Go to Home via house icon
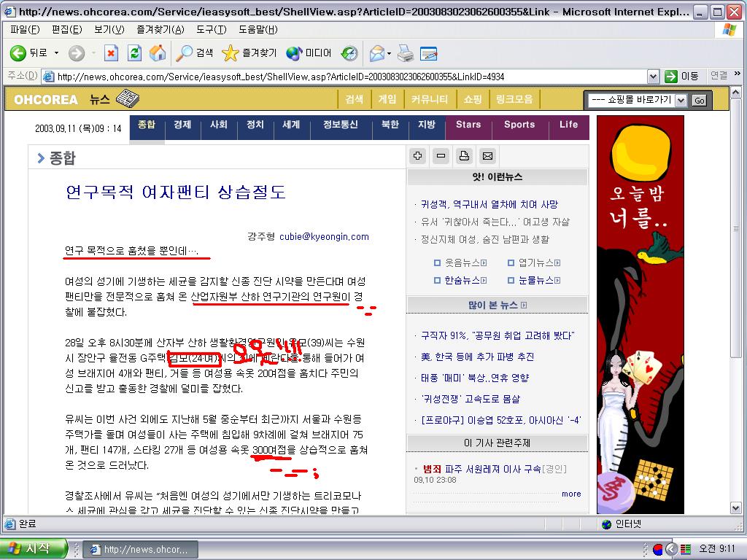This screenshot has height=560, width=747. tap(158, 52)
